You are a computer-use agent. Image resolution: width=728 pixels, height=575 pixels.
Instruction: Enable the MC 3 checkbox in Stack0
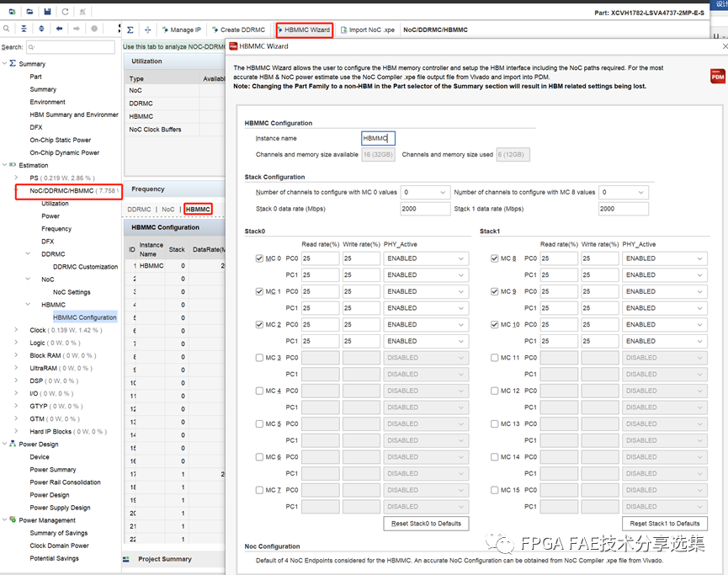(x=258, y=357)
